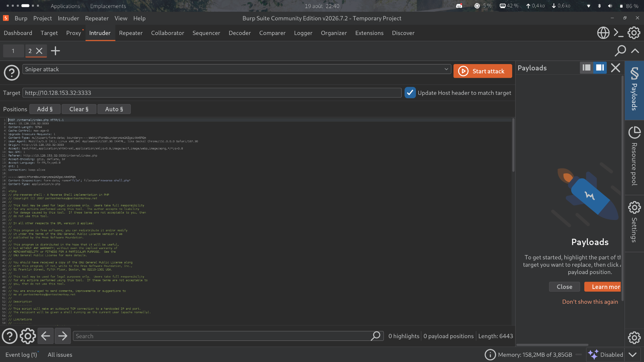Close the Payloads getting-started hint
Viewport: 644px width, 362px height.
[x=565, y=287]
